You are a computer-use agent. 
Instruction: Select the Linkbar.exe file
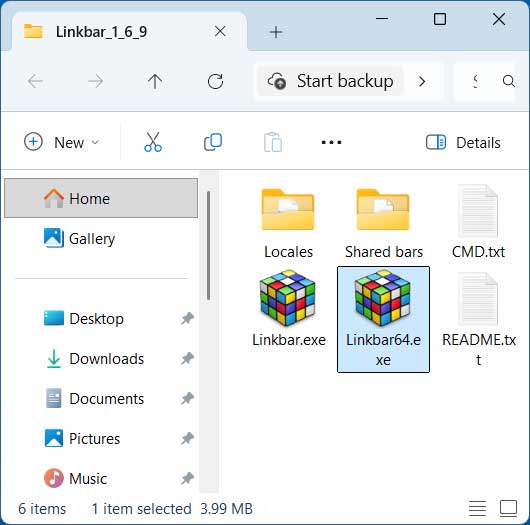click(288, 308)
